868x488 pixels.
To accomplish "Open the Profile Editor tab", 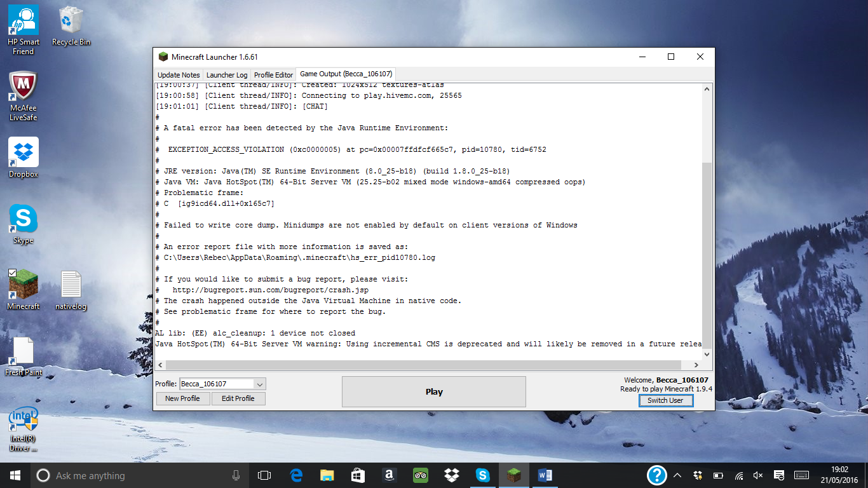I will coord(273,75).
